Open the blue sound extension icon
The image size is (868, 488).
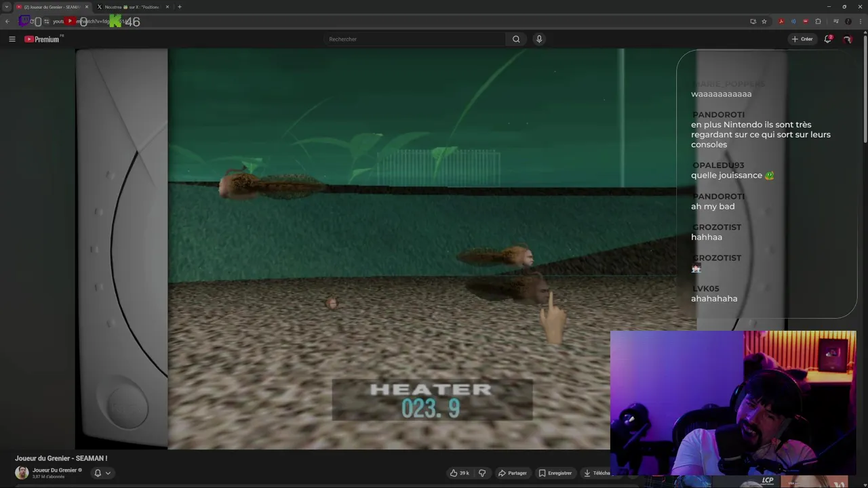tap(793, 22)
